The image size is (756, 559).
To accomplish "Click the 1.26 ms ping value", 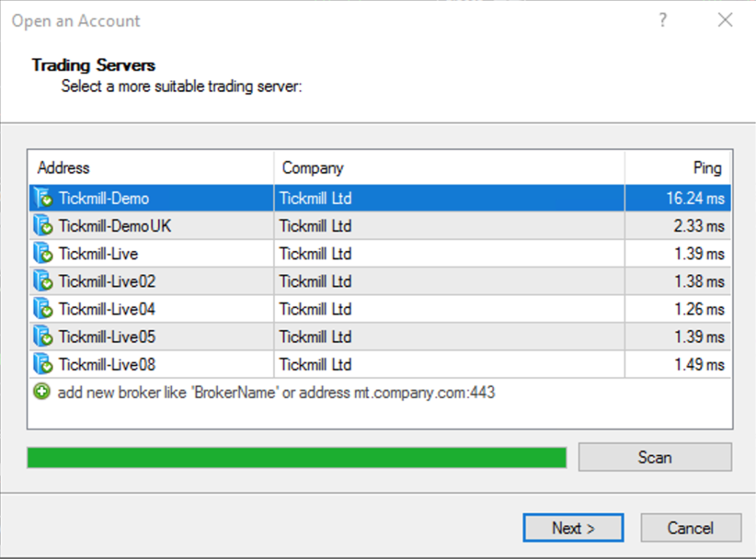I will [x=699, y=309].
